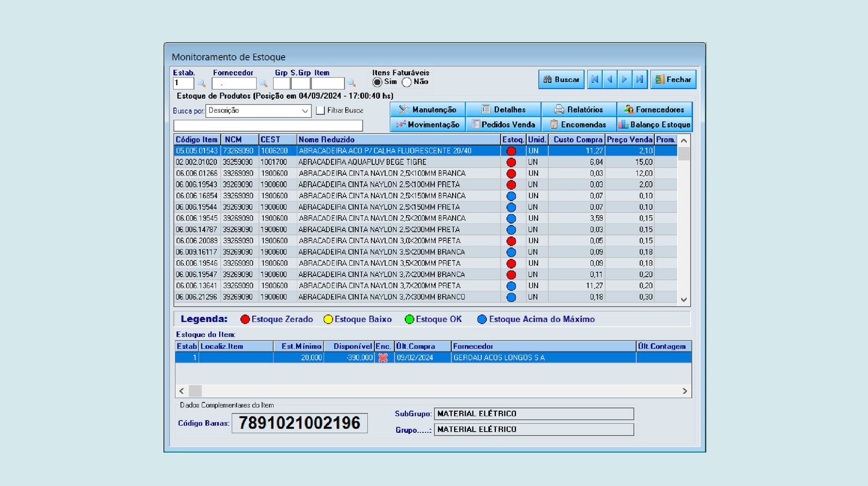The height and width of the screenshot is (486, 868).
Task: Open the Pedidos Venda tab
Action: click(x=503, y=124)
